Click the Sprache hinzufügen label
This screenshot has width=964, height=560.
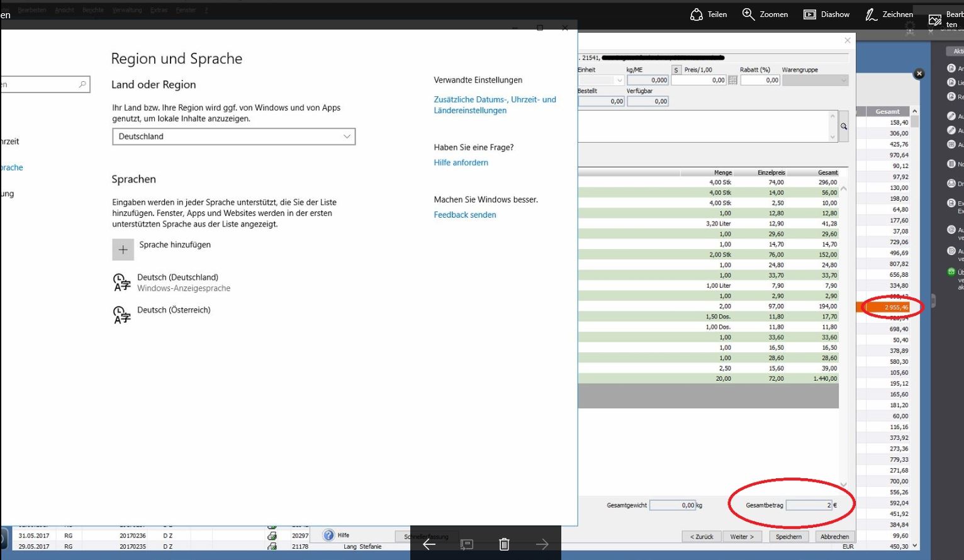[x=175, y=245]
